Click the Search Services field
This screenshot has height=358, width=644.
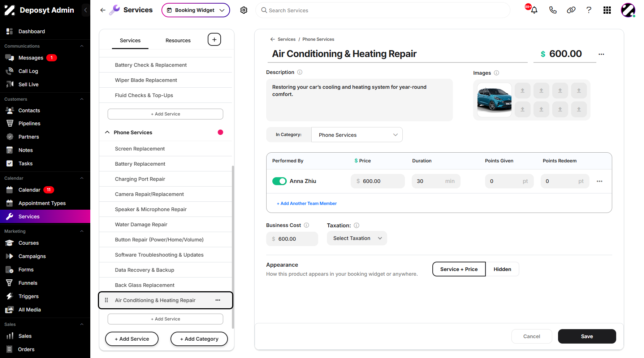[383, 10]
